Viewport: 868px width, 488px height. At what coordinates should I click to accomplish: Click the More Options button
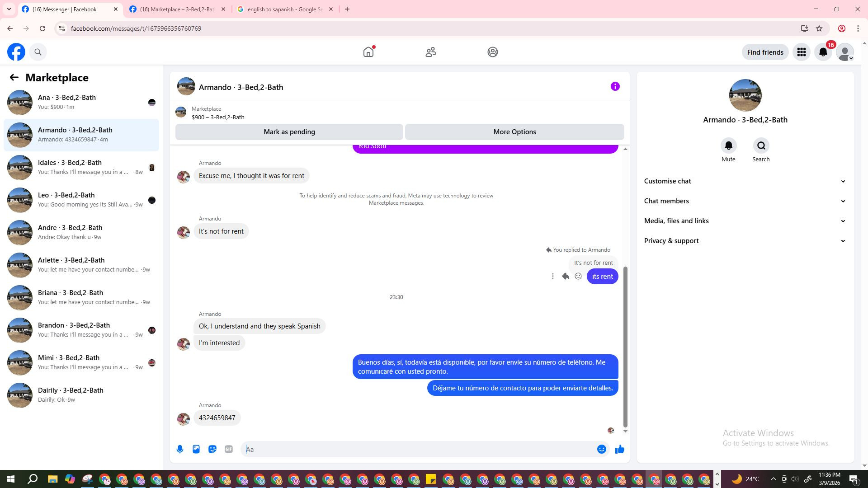[514, 132]
